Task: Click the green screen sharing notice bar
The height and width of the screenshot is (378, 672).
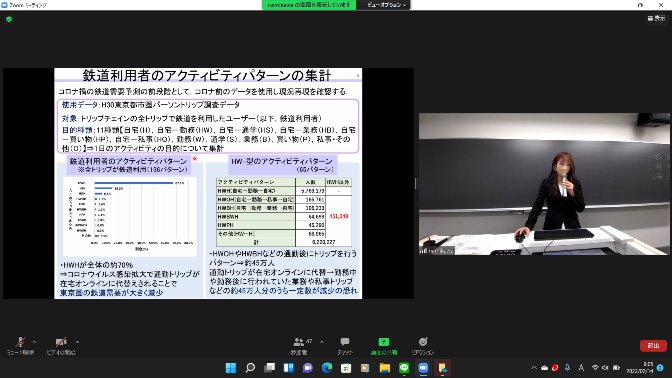Action: tap(309, 5)
